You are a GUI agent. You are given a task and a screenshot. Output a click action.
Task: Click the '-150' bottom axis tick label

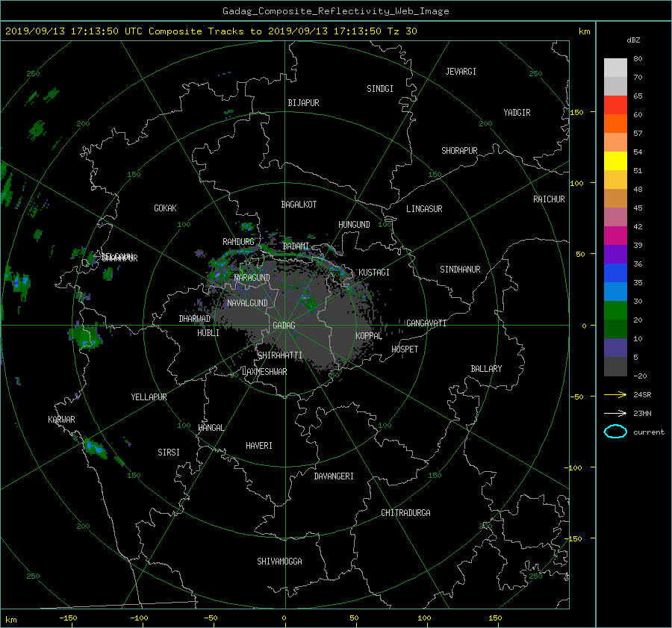pos(68,618)
